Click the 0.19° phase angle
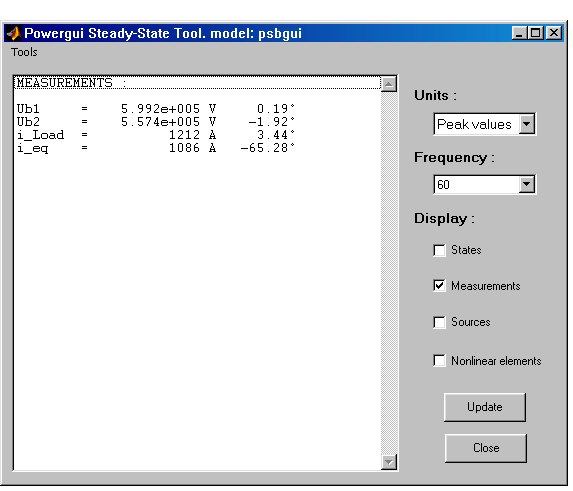The width and height of the screenshot is (573, 491). [276, 109]
